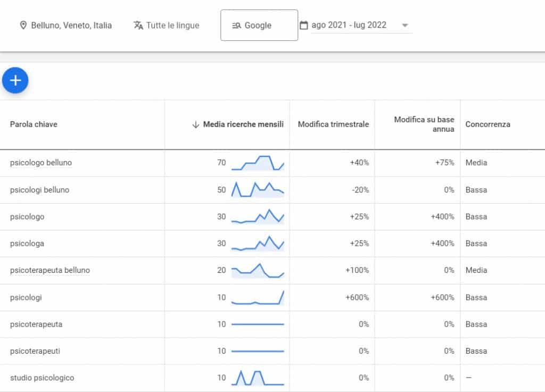Select the psicoterapeuta keyword row
This screenshot has height=392, width=545.
[x=272, y=324]
